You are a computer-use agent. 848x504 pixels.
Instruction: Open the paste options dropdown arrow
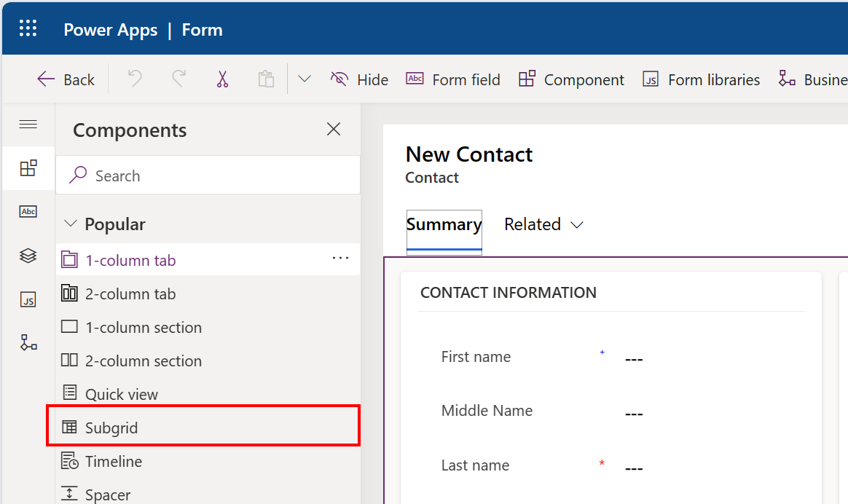[305, 79]
